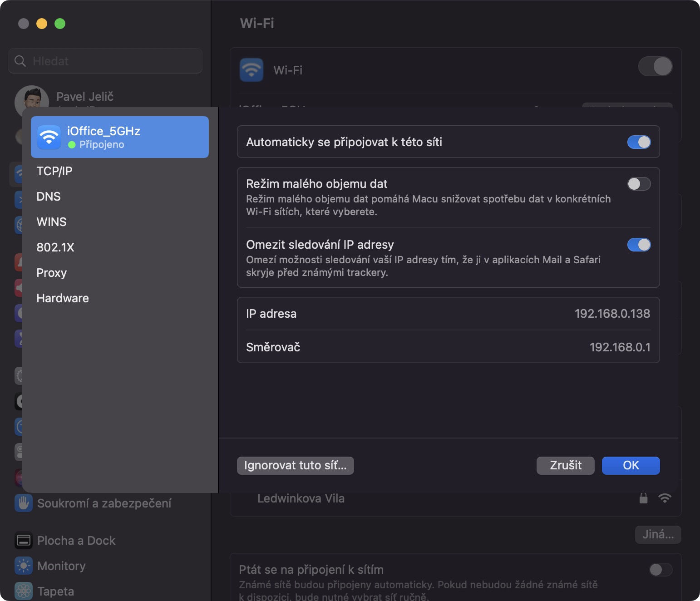Screen dimensions: 700x601
Task: Click the Soukromí a zabezpečení hand icon
Action: 24,503
